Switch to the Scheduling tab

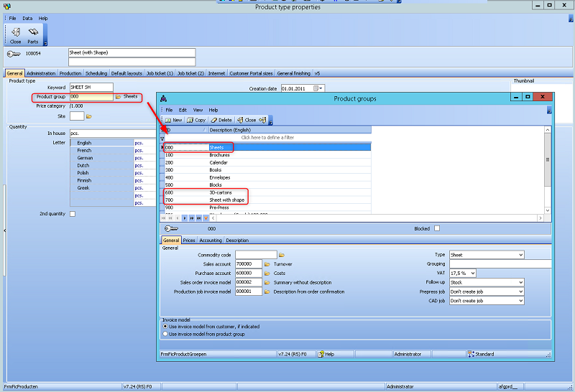[x=96, y=73]
